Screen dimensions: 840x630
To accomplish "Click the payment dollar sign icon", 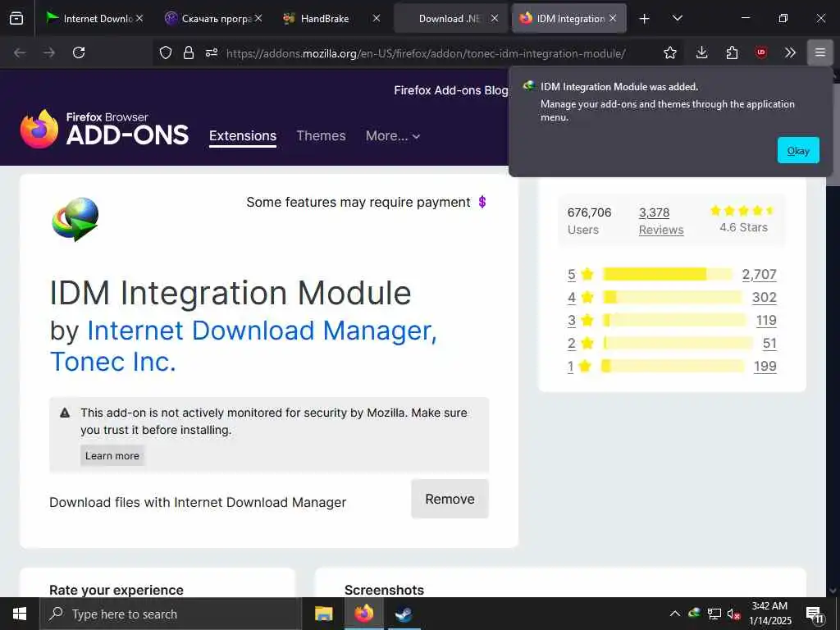I will coord(482,202).
